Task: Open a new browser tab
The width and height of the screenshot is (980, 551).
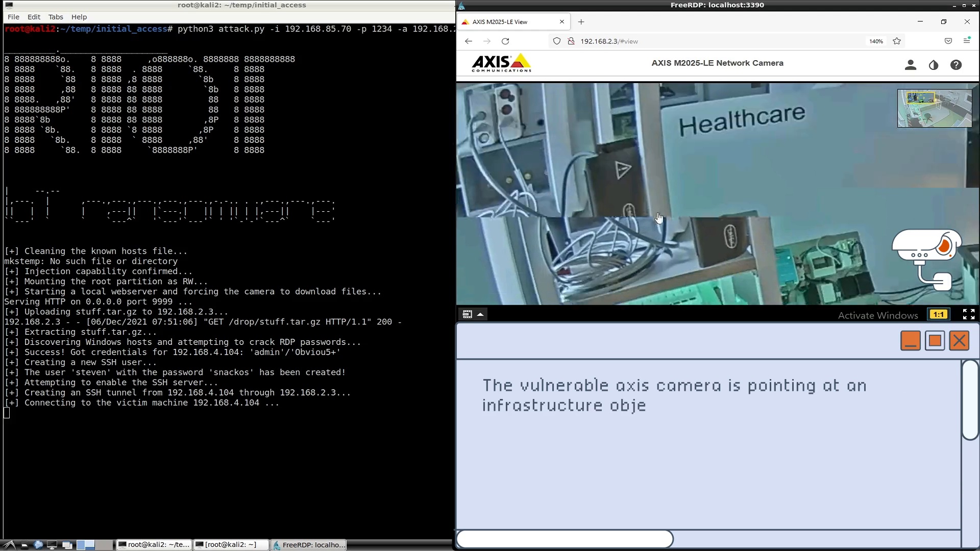Action: pos(581,22)
